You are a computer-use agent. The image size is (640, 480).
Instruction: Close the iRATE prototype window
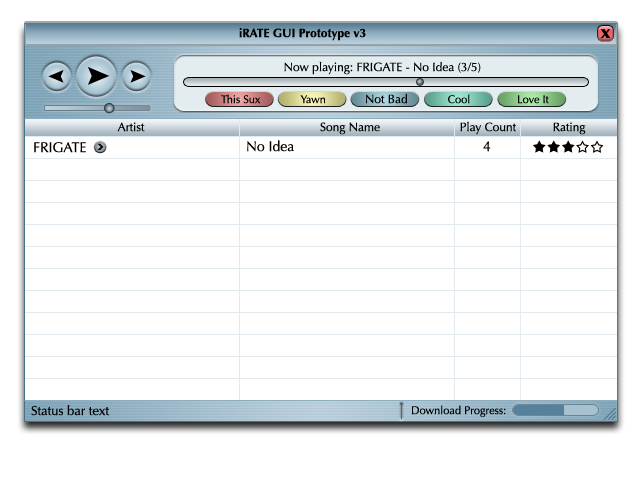click(605, 34)
